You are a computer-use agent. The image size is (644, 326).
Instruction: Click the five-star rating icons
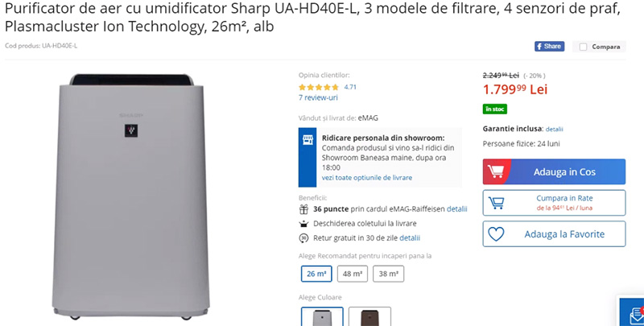coord(319,87)
